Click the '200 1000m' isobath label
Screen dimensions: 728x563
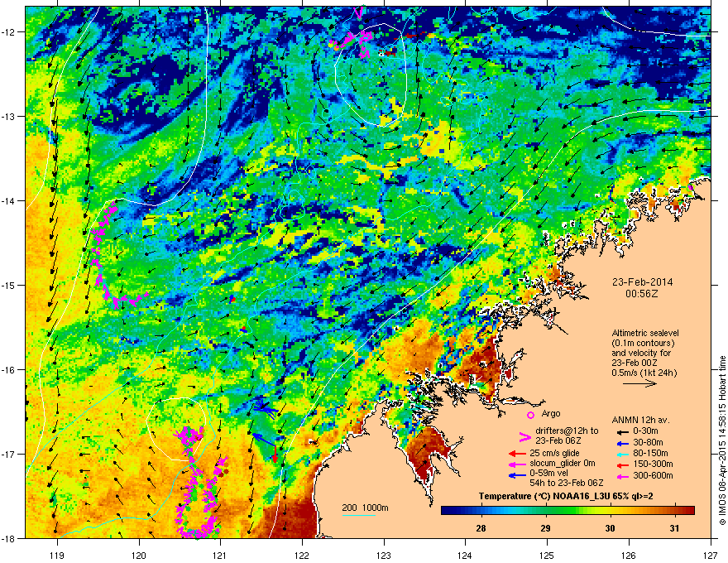click(x=365, y=508)
